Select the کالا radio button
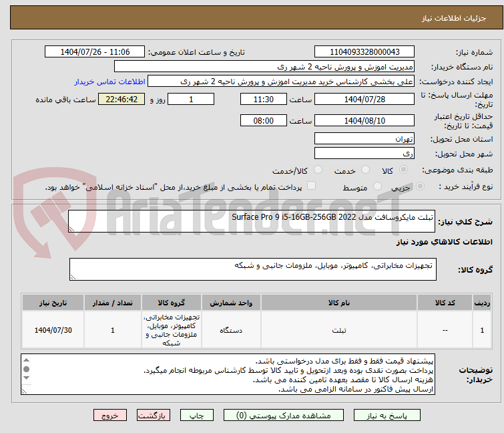The width and height of the screenshot is (504, 433). tap(403, 170)
